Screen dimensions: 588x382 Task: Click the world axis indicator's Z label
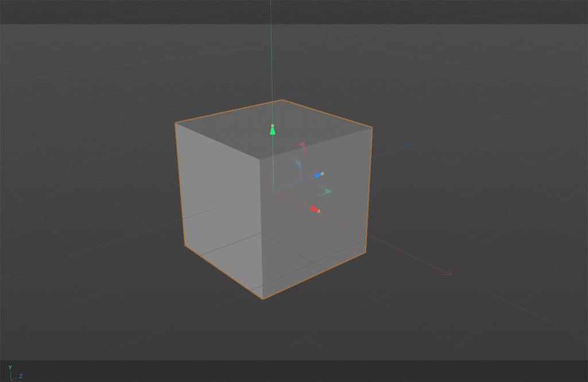[21, 376]
